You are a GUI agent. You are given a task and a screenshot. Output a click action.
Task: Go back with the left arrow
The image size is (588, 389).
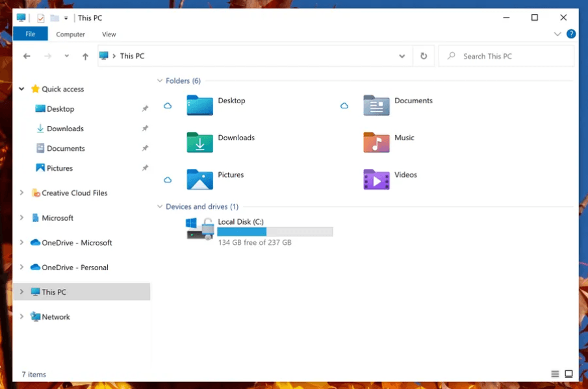pyautogui.click(x=27, y=56)
